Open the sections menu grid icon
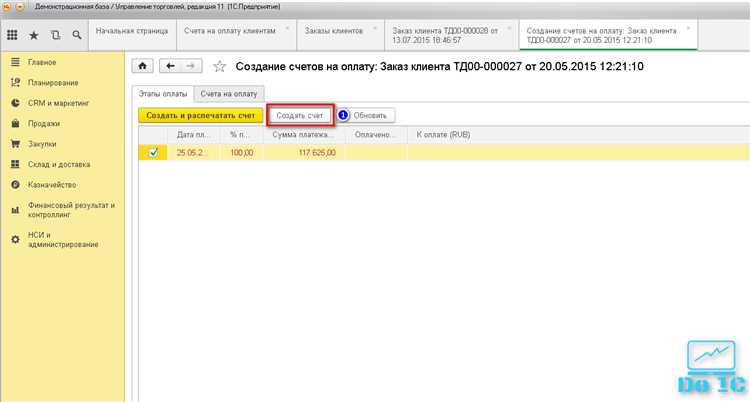This screenshot has height=402, width=750. [x=12, y=35]
